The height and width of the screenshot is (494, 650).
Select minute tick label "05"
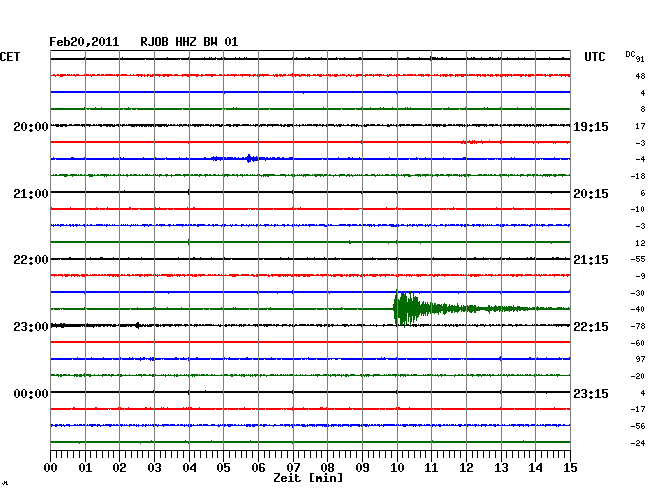point(223,467)
